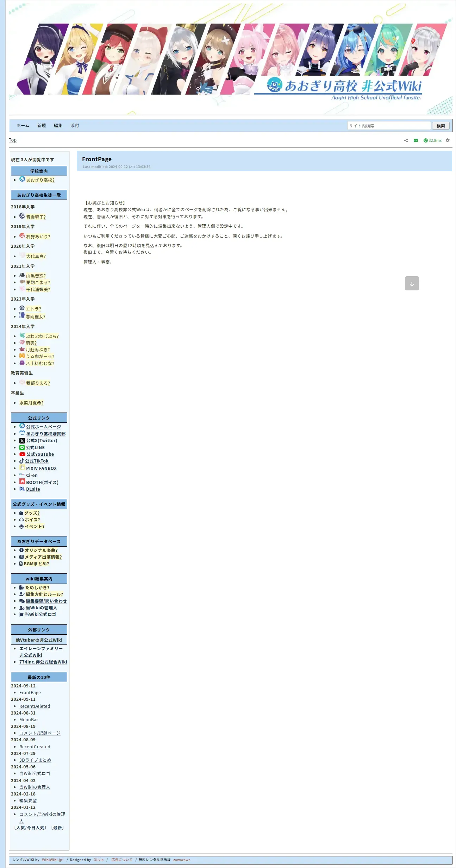Screen dimensions: 456x868
Task: Open the ホーム menu item
Action: [x=23, y=126]
